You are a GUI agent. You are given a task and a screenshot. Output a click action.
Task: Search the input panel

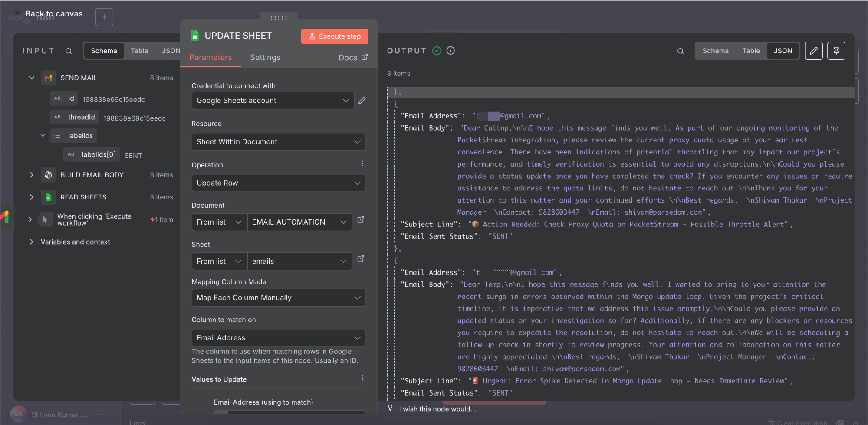(x=69, y=51)
